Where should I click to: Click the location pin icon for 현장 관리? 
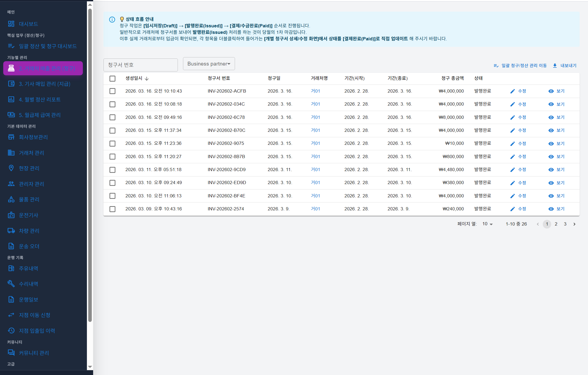tap(11, 168)
